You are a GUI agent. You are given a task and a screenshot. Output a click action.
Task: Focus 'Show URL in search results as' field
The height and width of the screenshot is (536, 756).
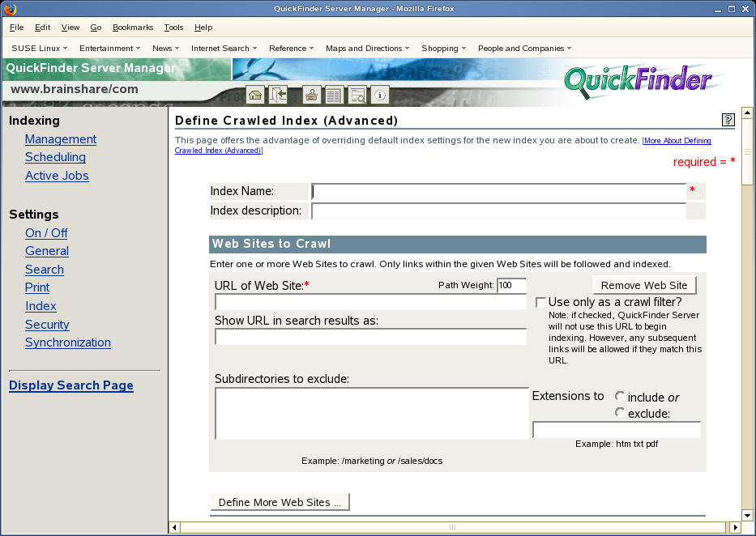click(x=370, y=337)
